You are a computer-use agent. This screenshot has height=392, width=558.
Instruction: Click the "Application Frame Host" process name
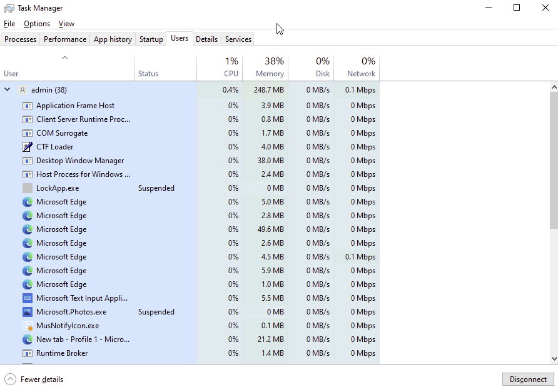[x=76, y=106]
